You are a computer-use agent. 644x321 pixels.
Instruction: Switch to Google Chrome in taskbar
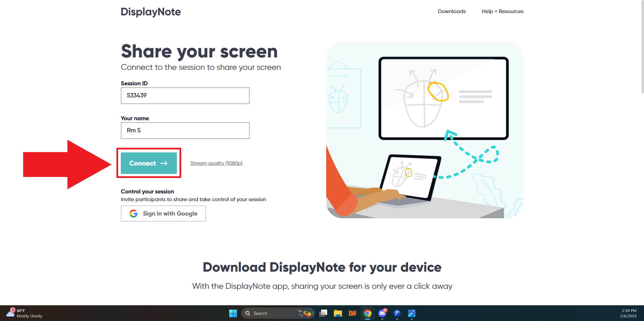coord(367,313)
